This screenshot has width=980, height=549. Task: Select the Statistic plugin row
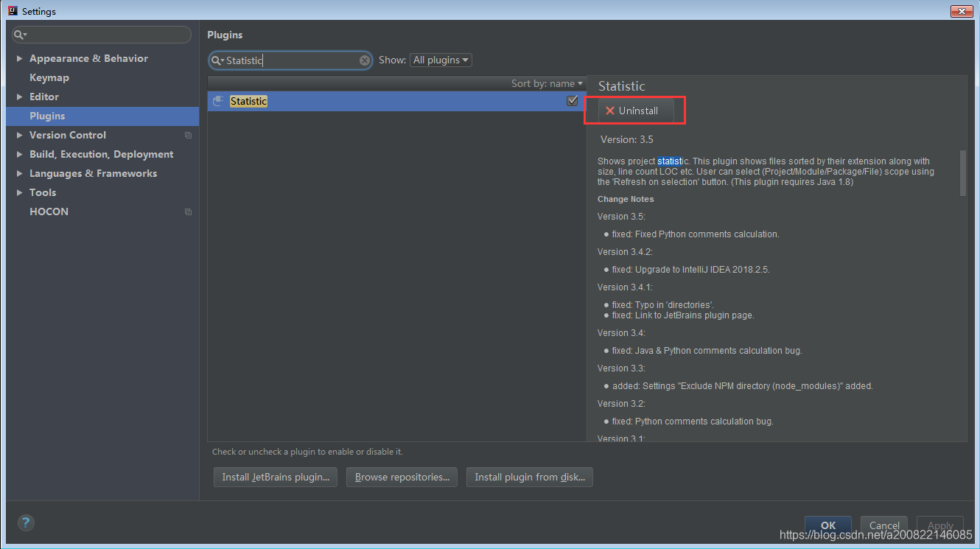(396, 101)
